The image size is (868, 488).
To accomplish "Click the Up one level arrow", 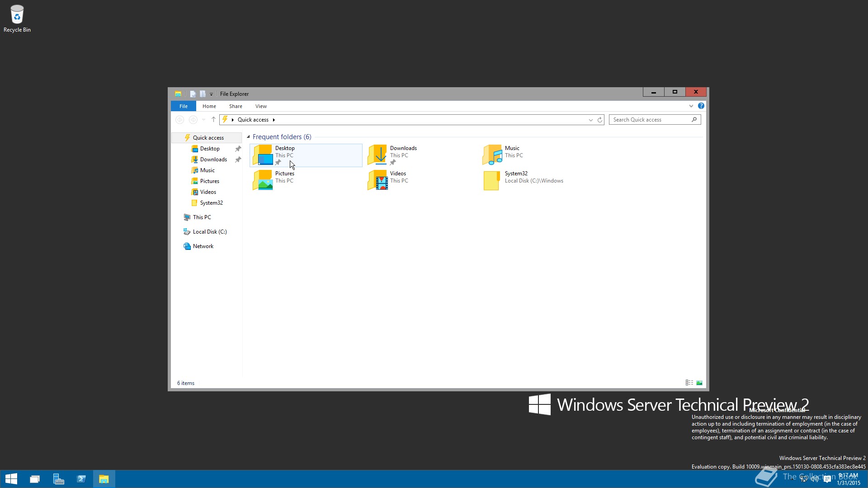I will click(x=213, y=120).
